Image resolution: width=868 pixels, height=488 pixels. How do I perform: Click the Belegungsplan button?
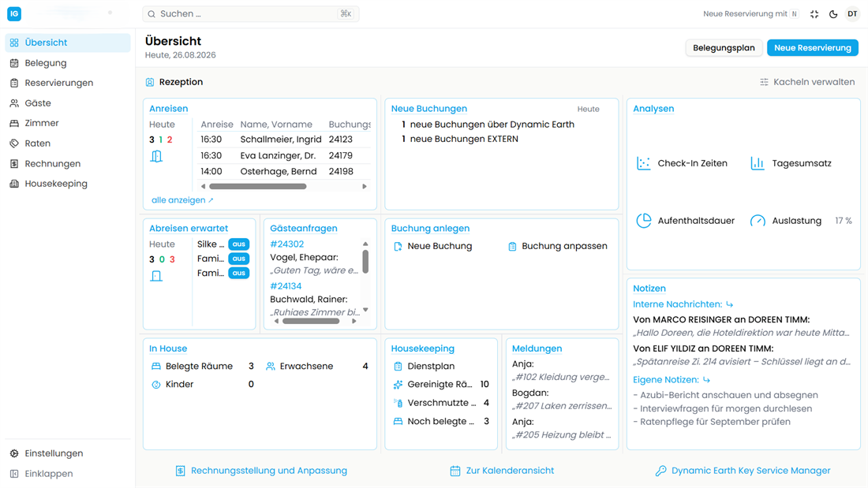tap(724, 47)
